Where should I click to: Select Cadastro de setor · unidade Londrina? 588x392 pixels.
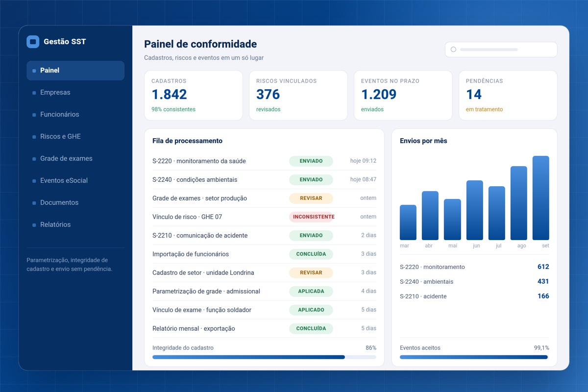(264, 273)
